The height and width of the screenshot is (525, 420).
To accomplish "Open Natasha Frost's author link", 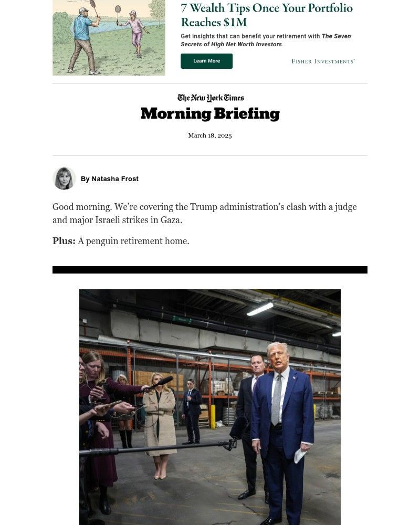I will [x=115, y=179].
